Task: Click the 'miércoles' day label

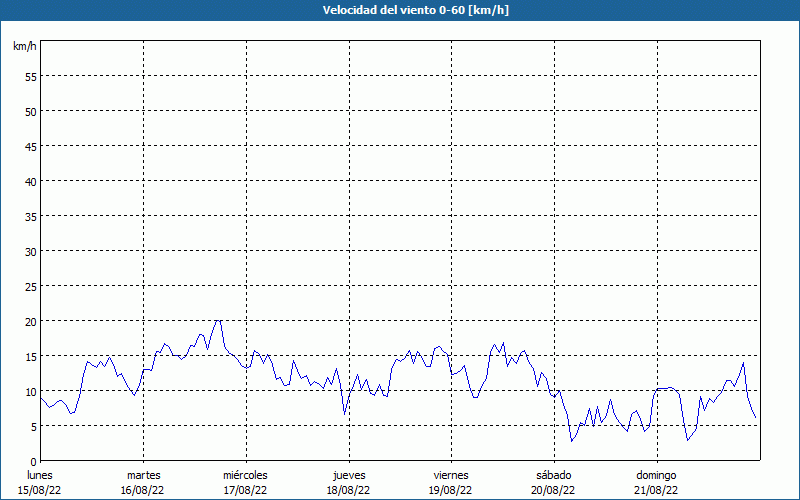Action: click(x=245, y=475)
